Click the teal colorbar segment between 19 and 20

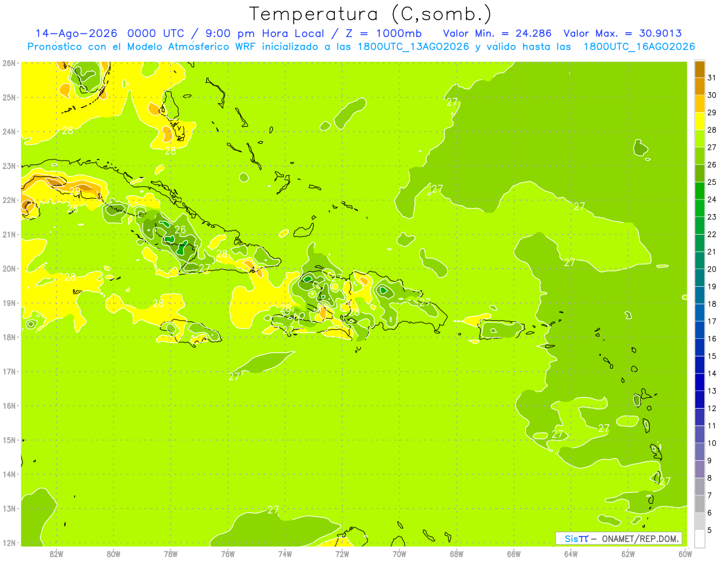coord(699,278)
